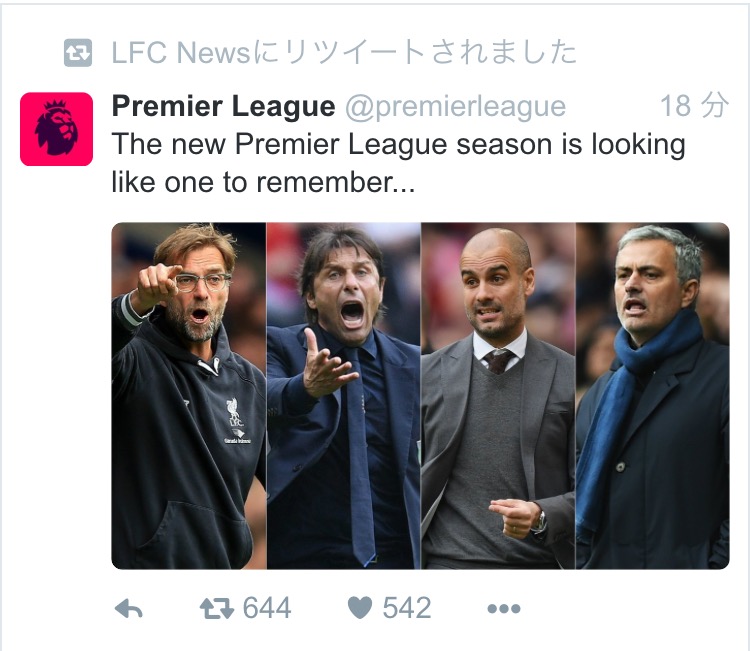Open the three-dot more options menu
Screen dimensions: 750x651
pyautogui.click(x=503, y=608)
